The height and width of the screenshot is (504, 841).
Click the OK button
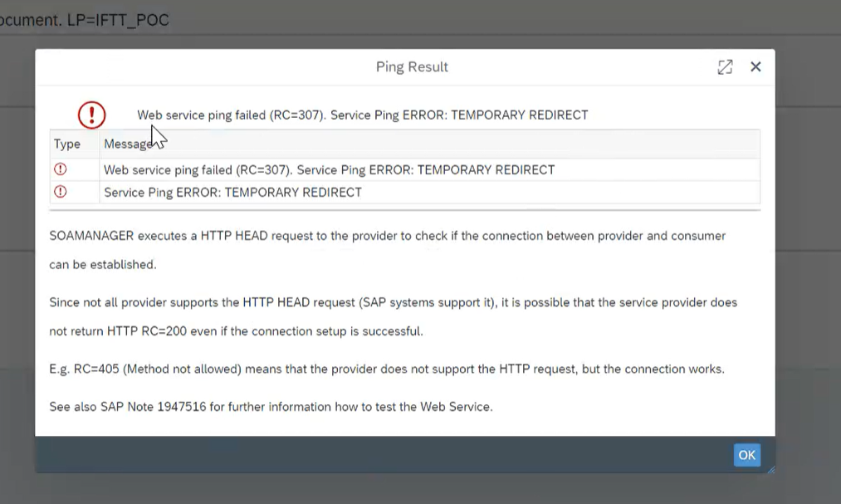click(x=746, y=455)
